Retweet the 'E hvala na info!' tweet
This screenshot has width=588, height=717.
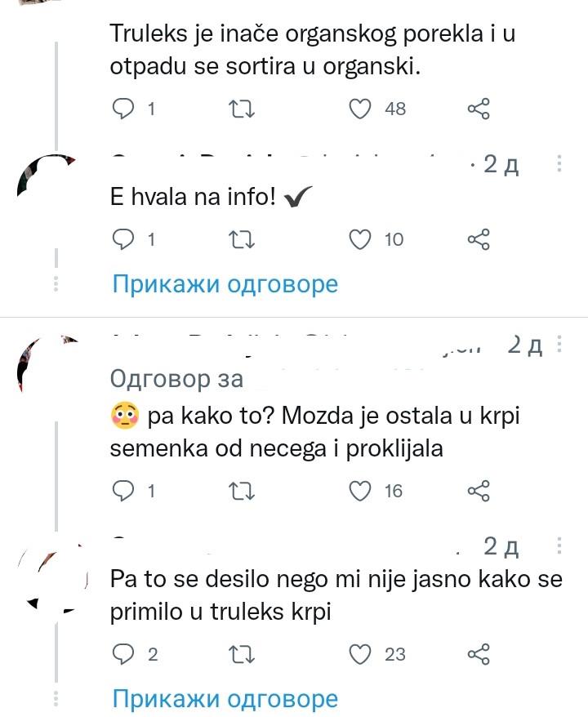(242, 239)
